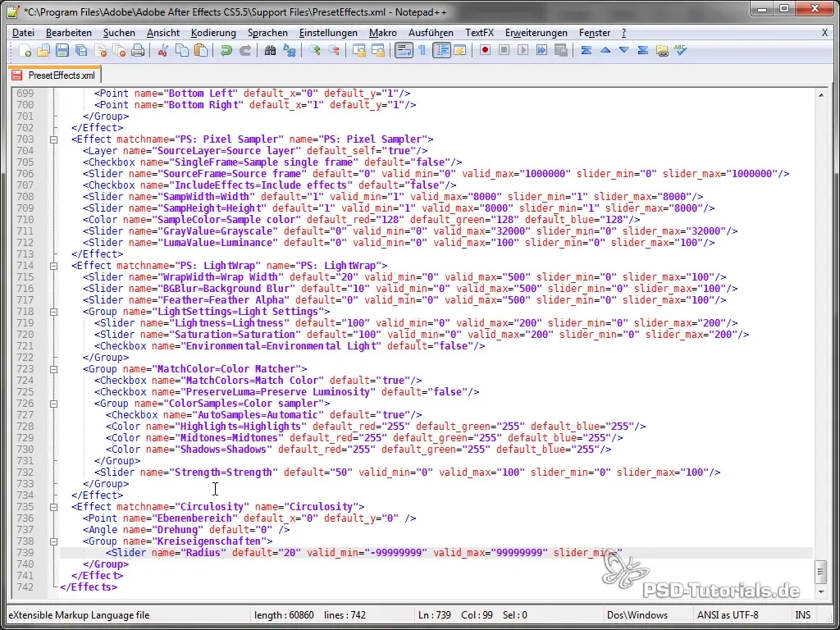The width and height of the screenshot is (840, 630).
Task: Click the vertical scrollbar down arrow
Action: coord(820,591)
